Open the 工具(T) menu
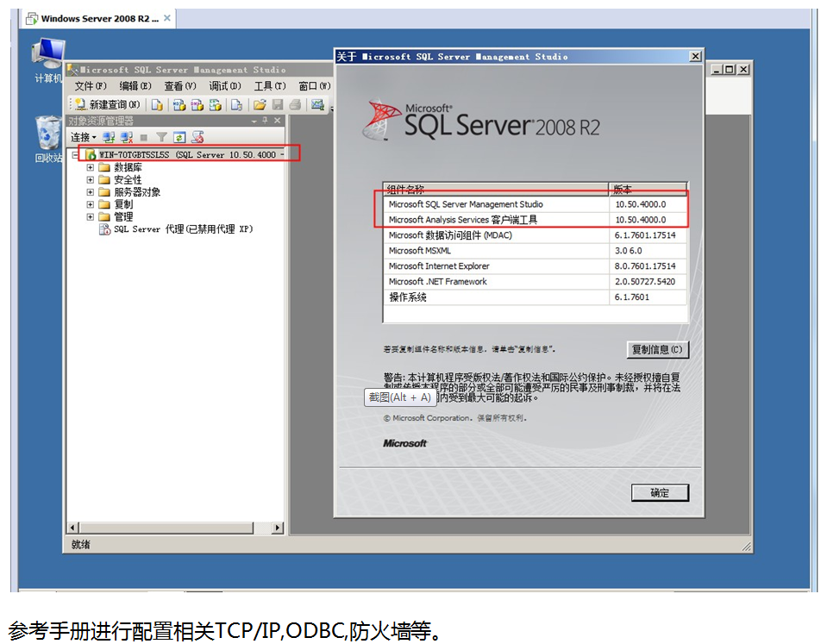 point(270,86)
